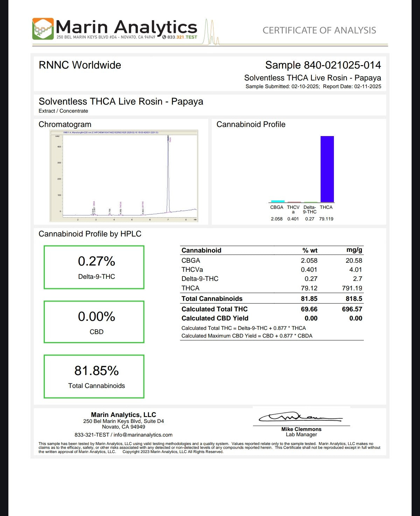The image size is (420, 516).
Task: Select the 0.00% CBD result box
Action: [x=94, y=322]
